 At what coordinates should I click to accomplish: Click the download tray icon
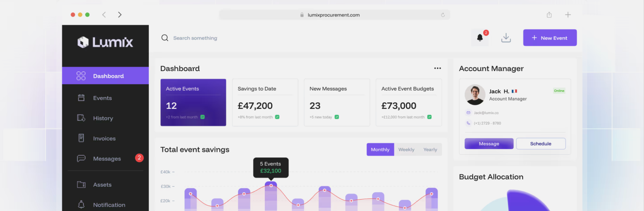[x=506, y=38]
